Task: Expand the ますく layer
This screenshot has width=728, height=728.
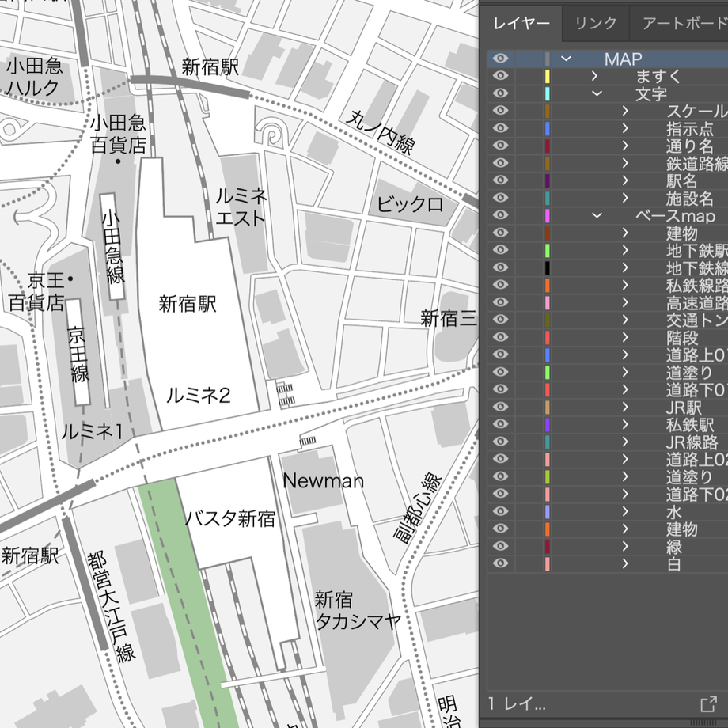Action: click(x=594, y=76)
